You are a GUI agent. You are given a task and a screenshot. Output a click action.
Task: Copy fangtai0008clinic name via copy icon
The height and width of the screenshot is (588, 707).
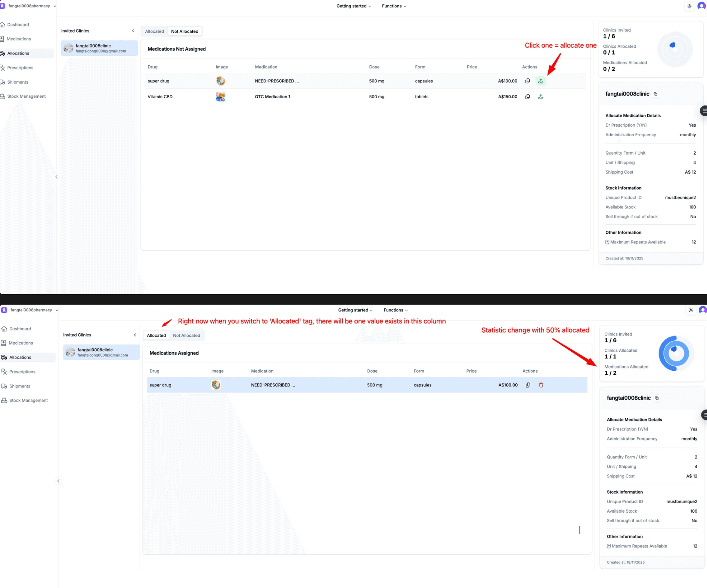coord(655,94)
